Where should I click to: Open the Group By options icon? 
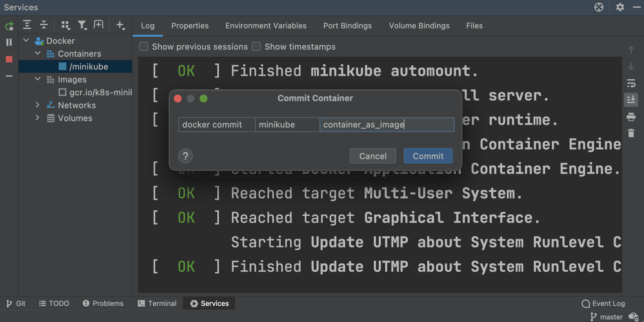coord(65,25)
